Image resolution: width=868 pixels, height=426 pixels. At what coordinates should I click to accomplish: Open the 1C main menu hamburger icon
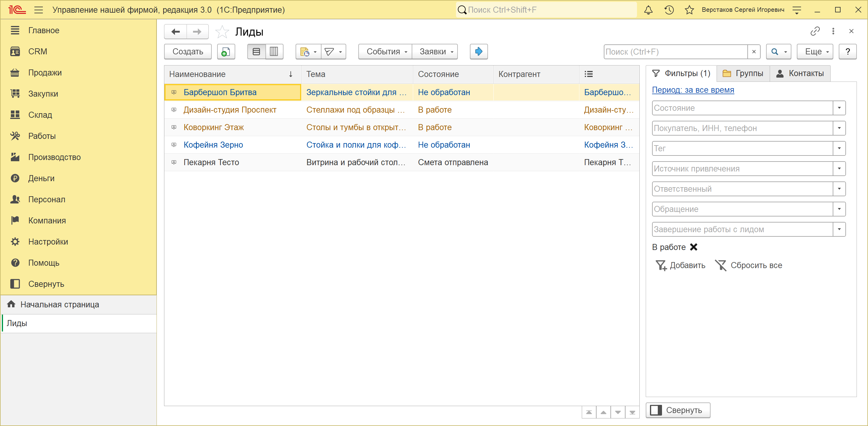pyautogui.click(x=39, y=10)
